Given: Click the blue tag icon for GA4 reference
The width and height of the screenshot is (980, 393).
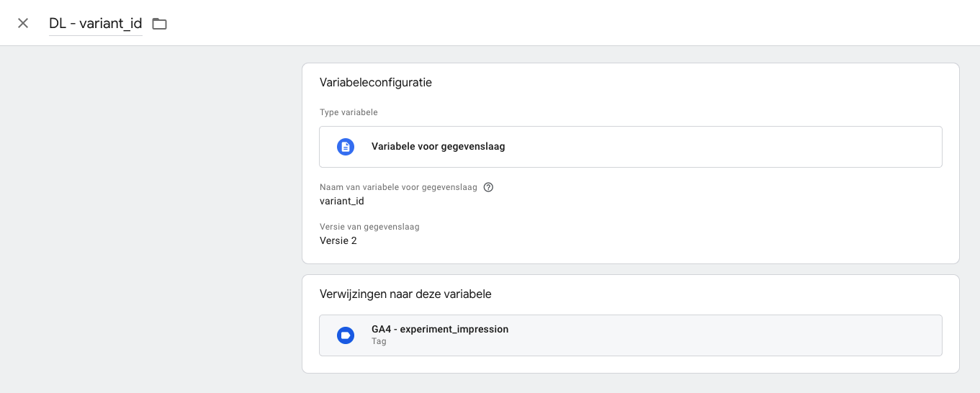Looking at the screenshot, I should click(x=346, y=335).
